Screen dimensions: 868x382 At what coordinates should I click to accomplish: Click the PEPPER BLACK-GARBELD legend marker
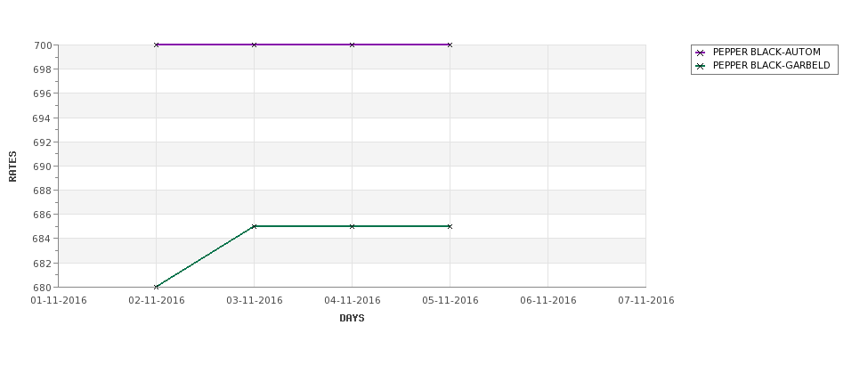pos(701,66)
